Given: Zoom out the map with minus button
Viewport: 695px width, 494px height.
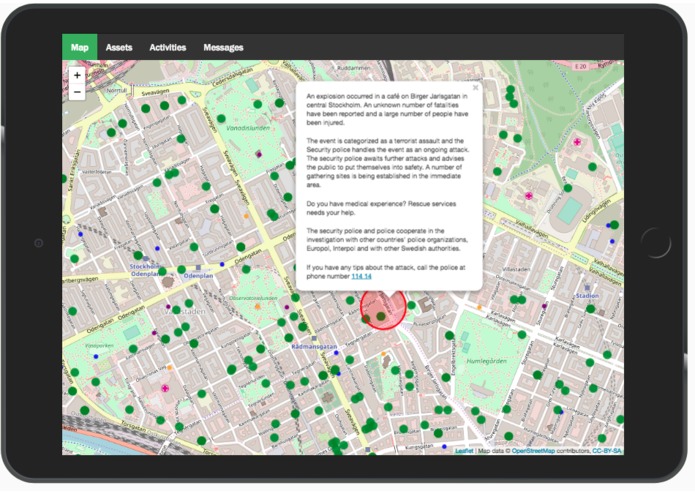Looking at the screenshot, I should click(77, 92).
